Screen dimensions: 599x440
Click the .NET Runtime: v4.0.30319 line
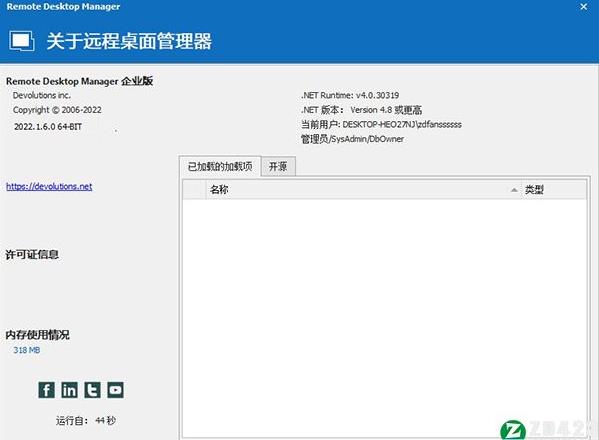(350, 95)
